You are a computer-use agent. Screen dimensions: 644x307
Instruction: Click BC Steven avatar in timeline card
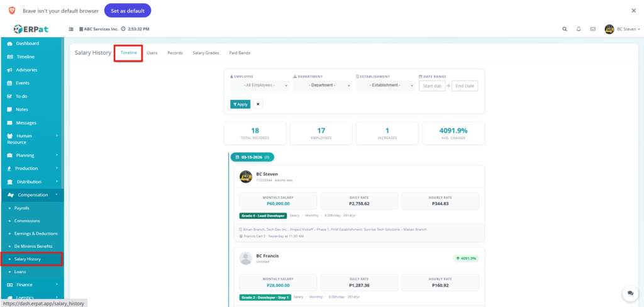point(246,177)
